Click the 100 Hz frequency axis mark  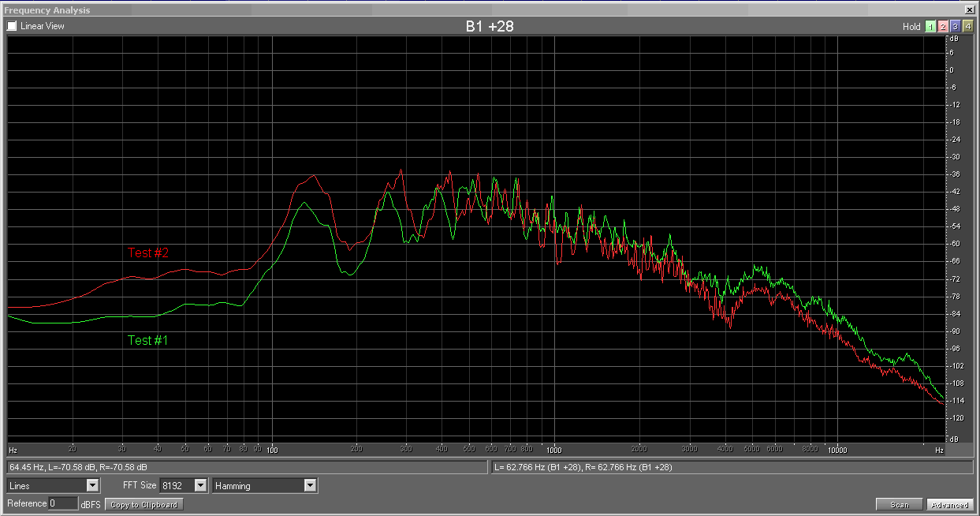point(272,450)
